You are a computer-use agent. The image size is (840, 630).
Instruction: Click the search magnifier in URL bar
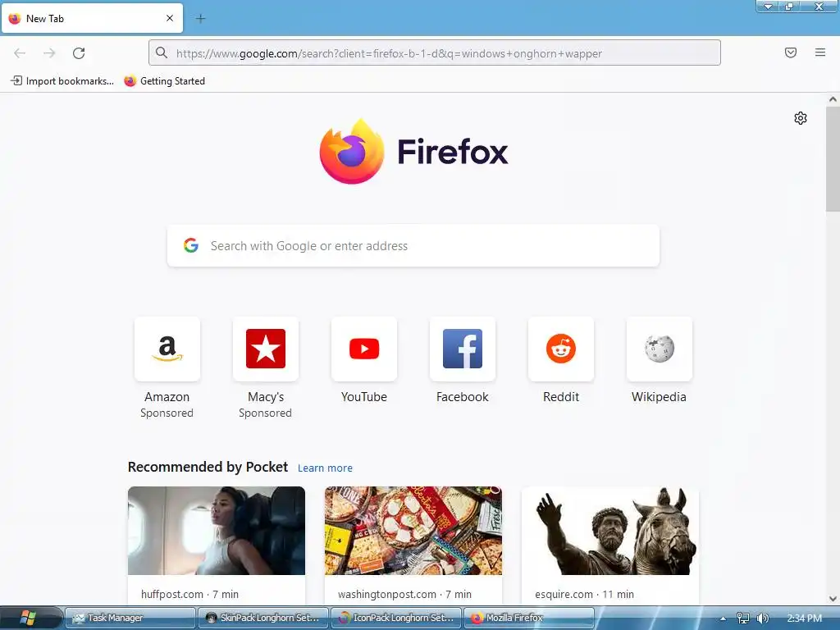click(x=162, y=52)
